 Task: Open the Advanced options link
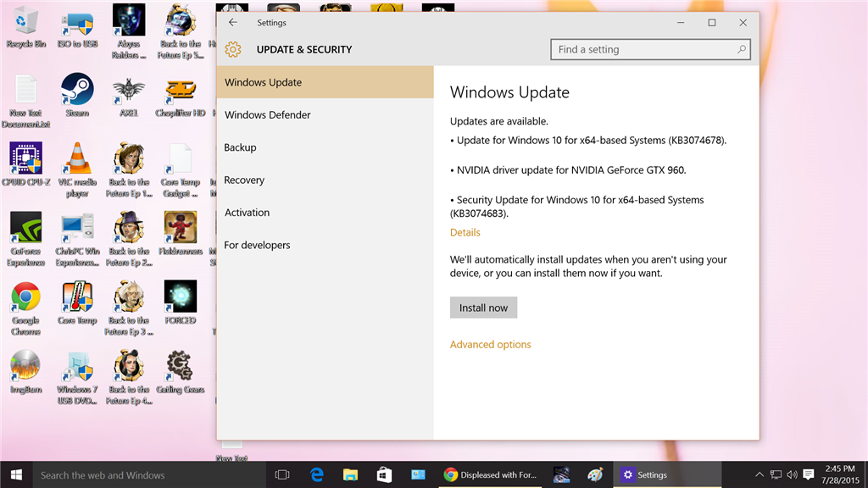(x=491, y=344)
